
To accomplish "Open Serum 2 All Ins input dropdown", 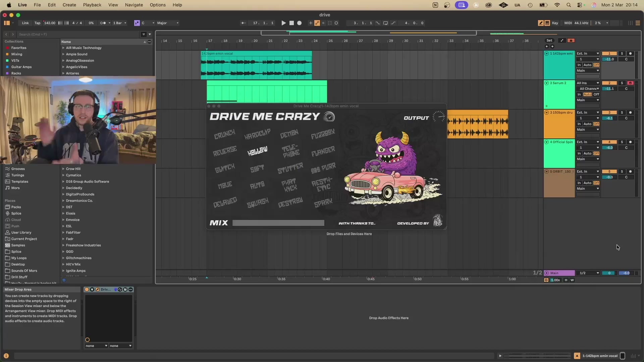I will click(x=588, y=83).
